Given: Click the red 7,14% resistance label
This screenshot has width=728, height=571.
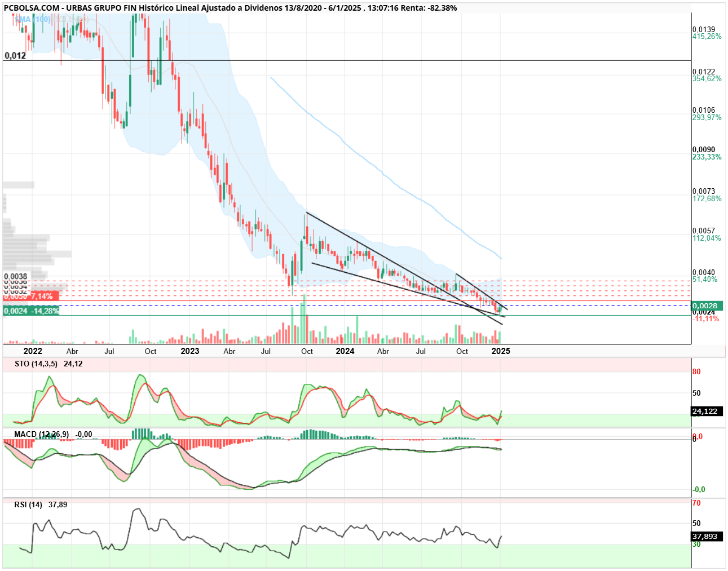Looking at the screenshot, I should point(31,296).
